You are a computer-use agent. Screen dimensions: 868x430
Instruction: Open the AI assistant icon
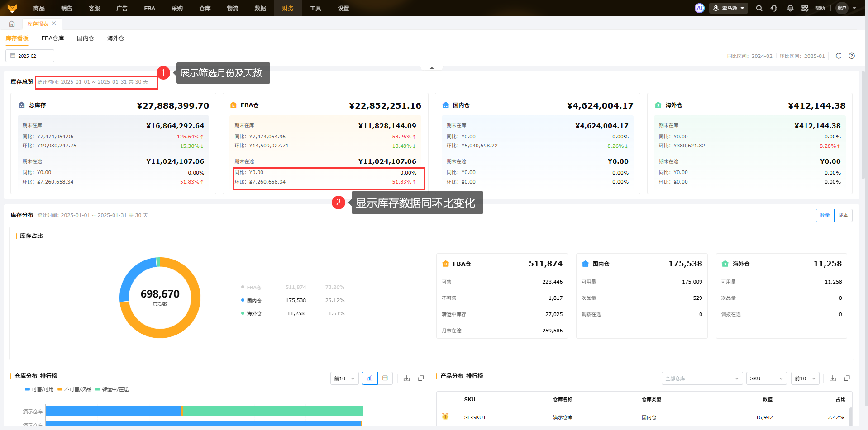point(699,8)
